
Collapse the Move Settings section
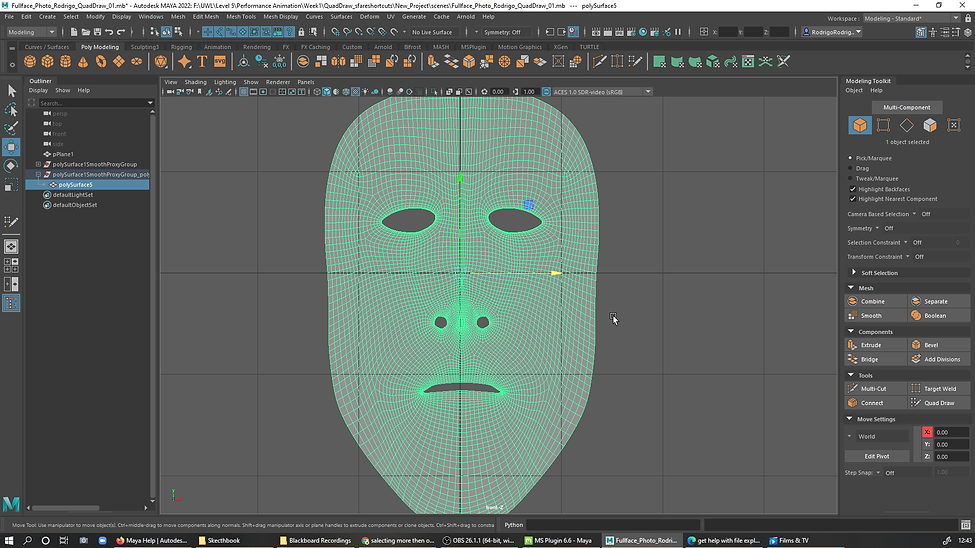pos(849,419)
